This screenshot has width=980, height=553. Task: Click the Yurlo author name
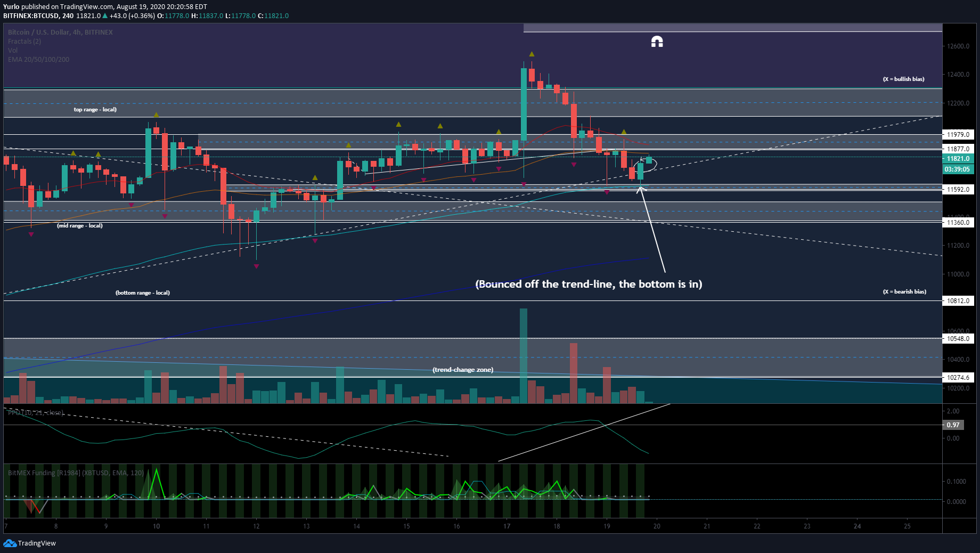pyautogui.click(x=11, y=6)
